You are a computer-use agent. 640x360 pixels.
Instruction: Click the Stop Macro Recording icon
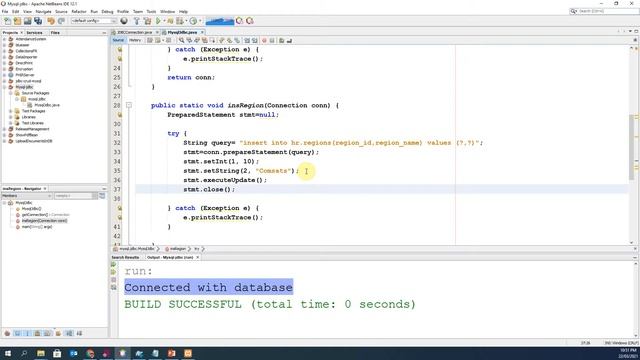272,40
